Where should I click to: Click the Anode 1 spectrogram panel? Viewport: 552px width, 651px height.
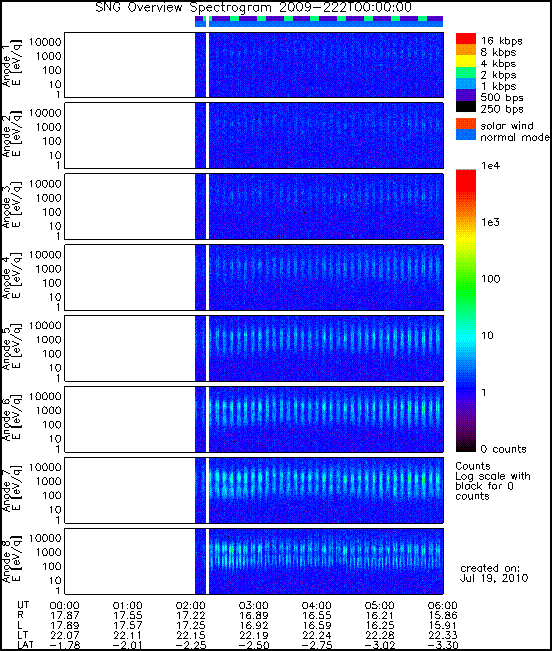coord(254,65)
